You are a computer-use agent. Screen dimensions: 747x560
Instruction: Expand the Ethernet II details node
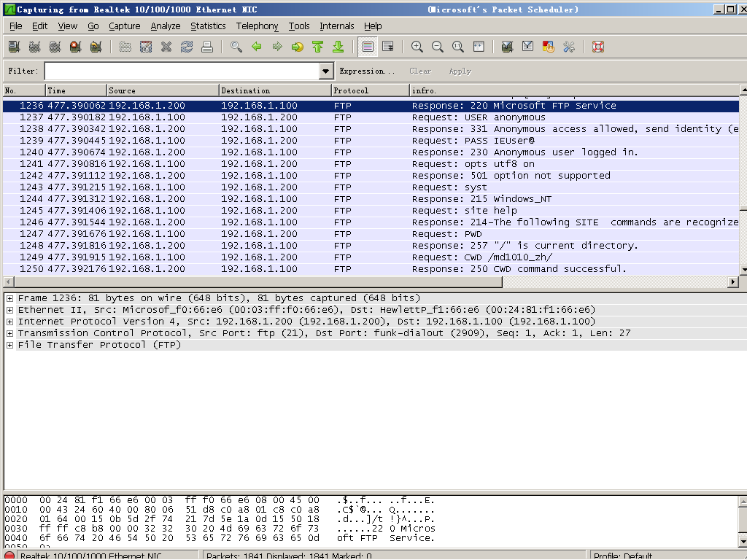[9, 310]
